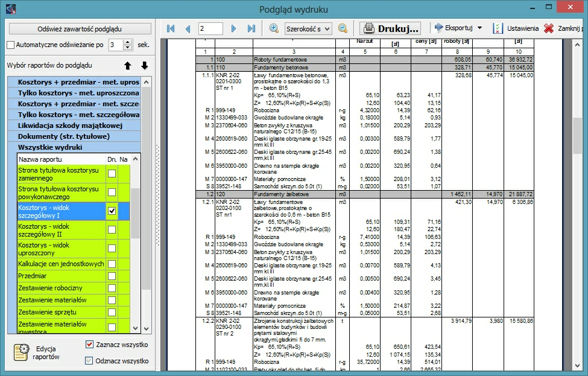Jump to last page of preview
This screenshot has width=588, height=376.
tap(251, 28)
